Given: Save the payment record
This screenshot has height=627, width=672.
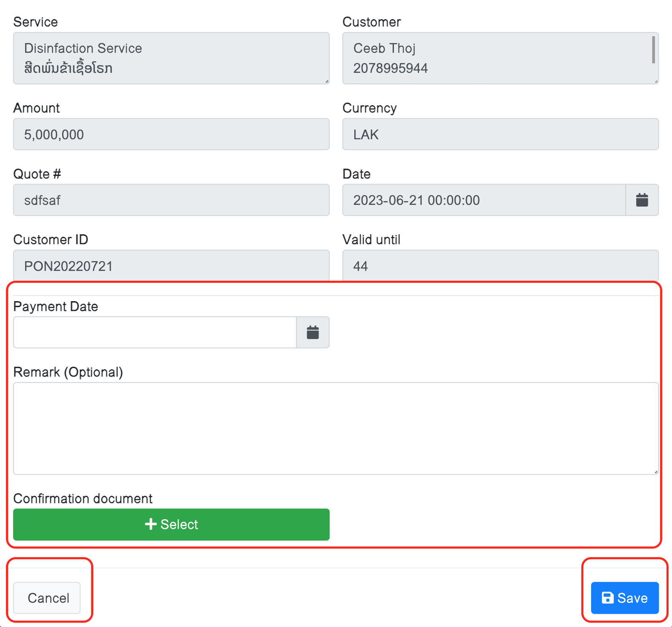Looking at the screenshot, I should coord(625,598).
